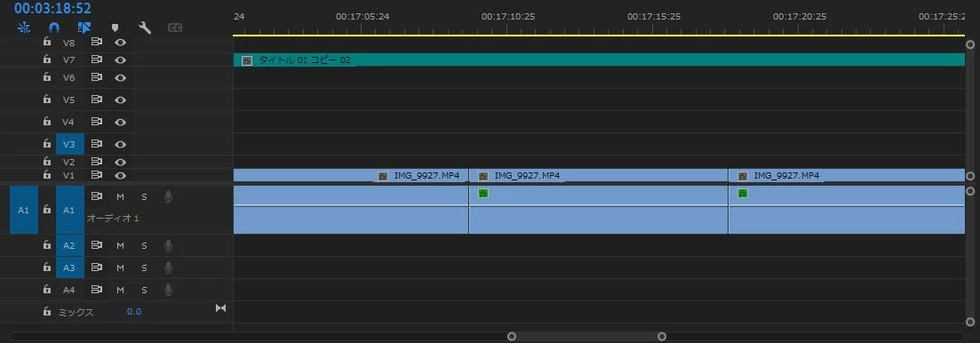Toggle A1 source patching indicator
980x343 pixels.
pos(24,210)
